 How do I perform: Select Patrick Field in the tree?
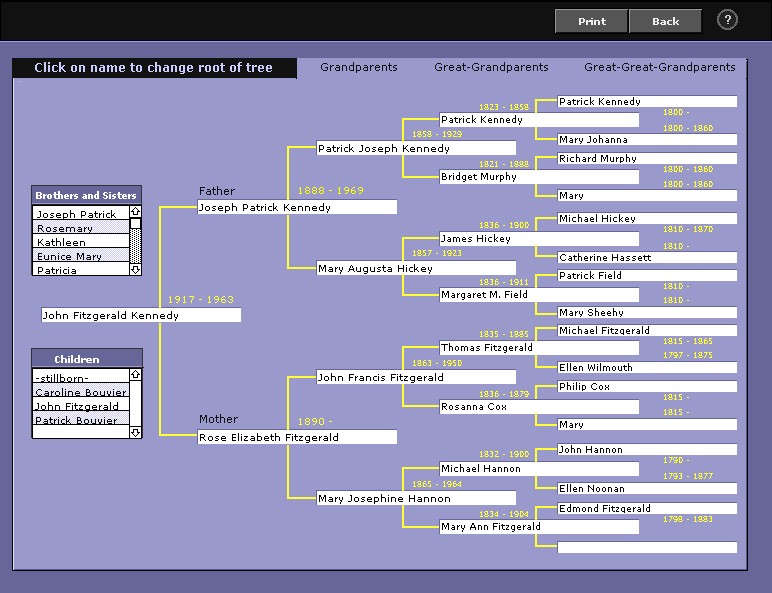coord(647,275)
